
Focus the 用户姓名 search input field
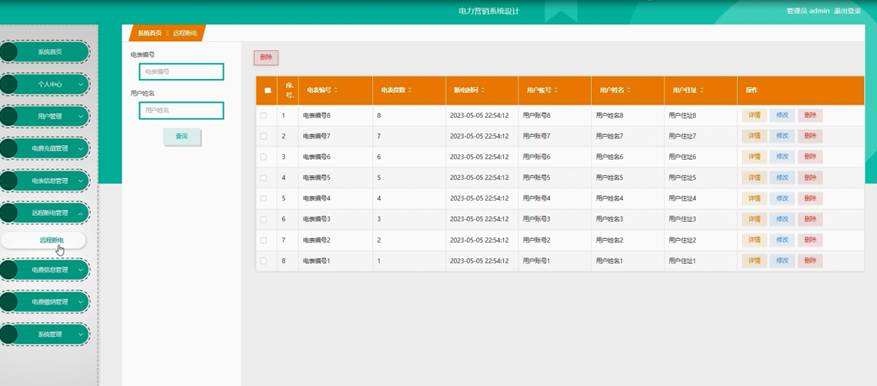pyautogui.click(x=181, y=110)
